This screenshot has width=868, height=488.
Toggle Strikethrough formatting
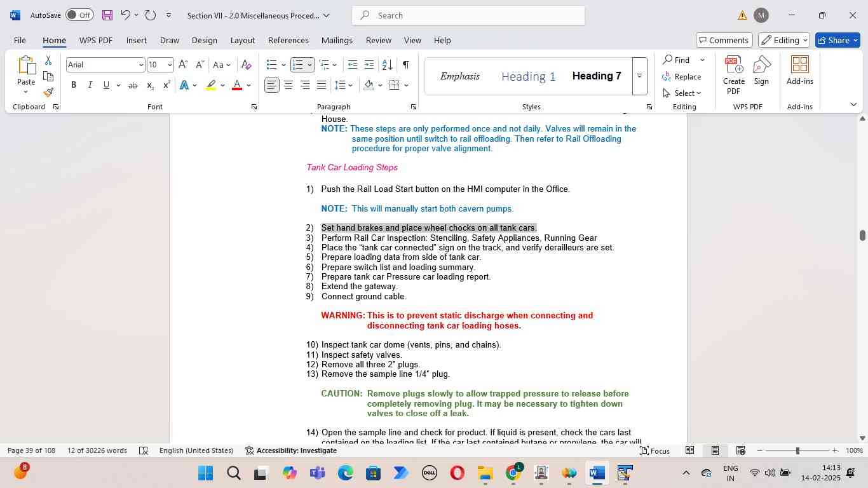133,85
